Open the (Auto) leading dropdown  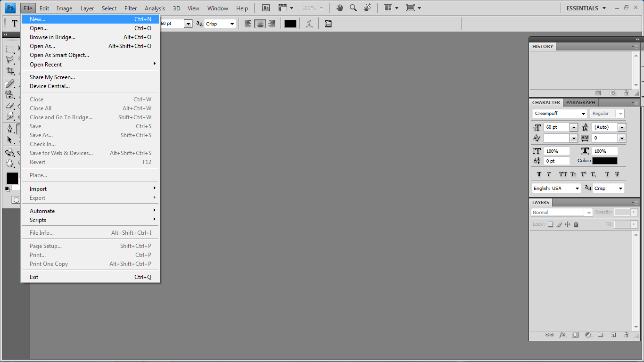pos(622,127)
